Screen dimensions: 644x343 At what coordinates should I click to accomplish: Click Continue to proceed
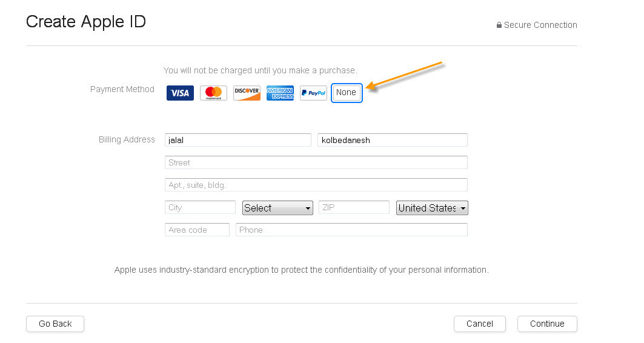(547, 324)
